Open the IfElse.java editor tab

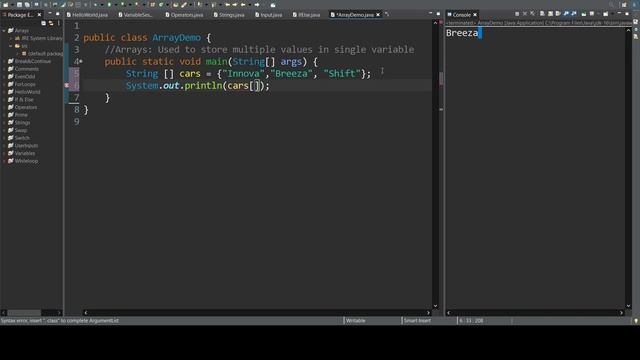pyautogui.click(x=307, y=15)
